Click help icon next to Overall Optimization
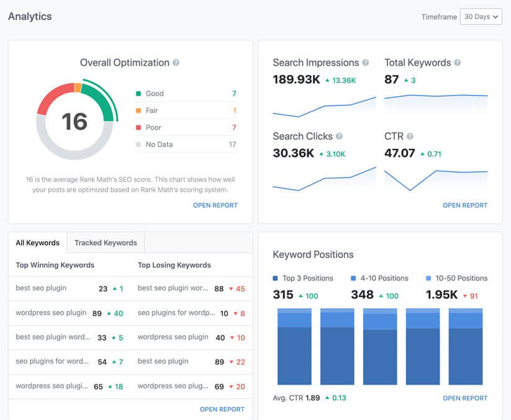Screen dimensions: 511x420 point(176,63)
